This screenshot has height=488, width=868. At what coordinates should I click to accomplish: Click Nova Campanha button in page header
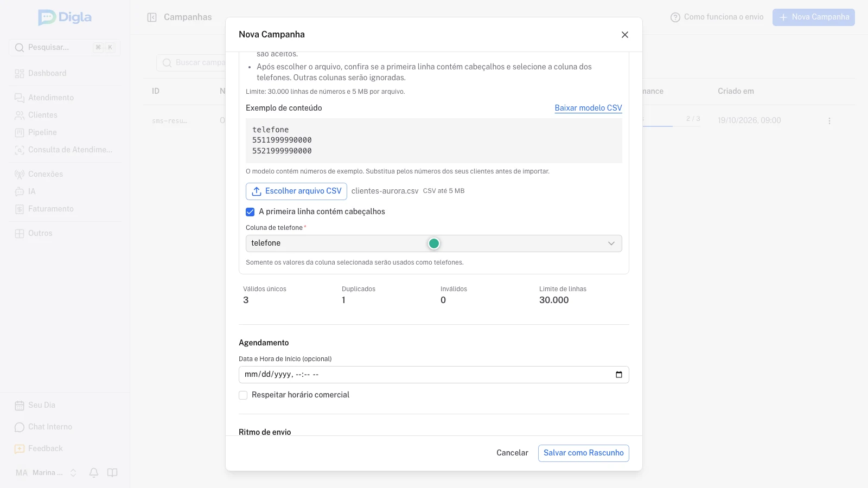tap(814, 17)
